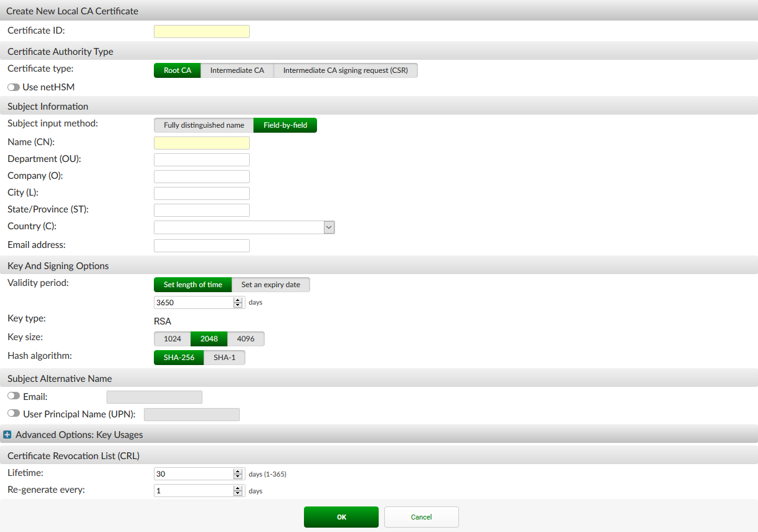Enable the User Principal Name toggle
Screen dimensions: 758x532
[14, 413]
